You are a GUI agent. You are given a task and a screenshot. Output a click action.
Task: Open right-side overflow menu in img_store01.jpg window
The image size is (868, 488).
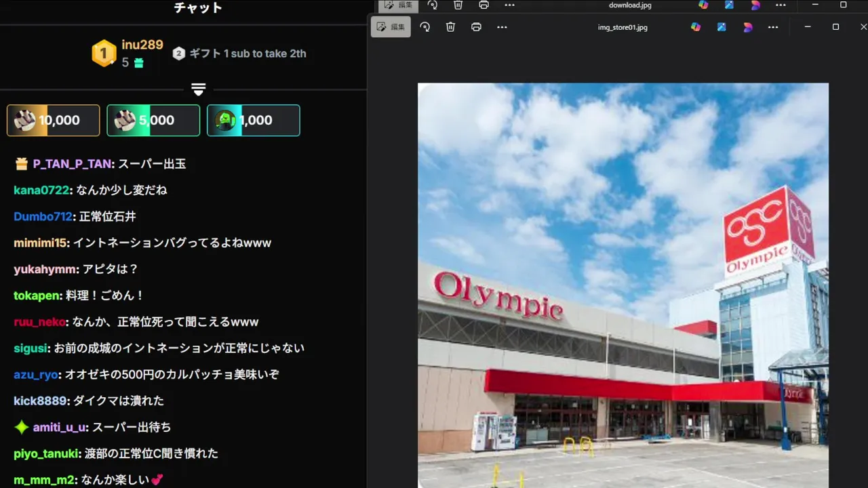[773, 27]
